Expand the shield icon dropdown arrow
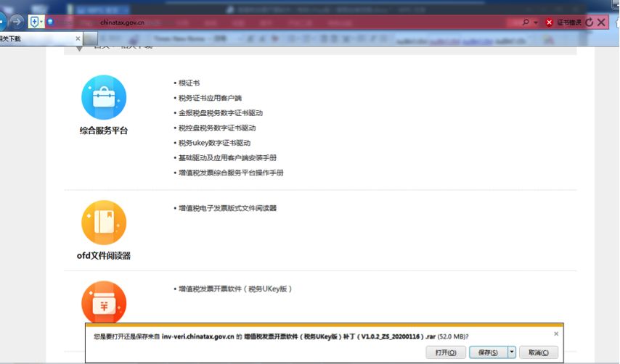 pos(41,22)
